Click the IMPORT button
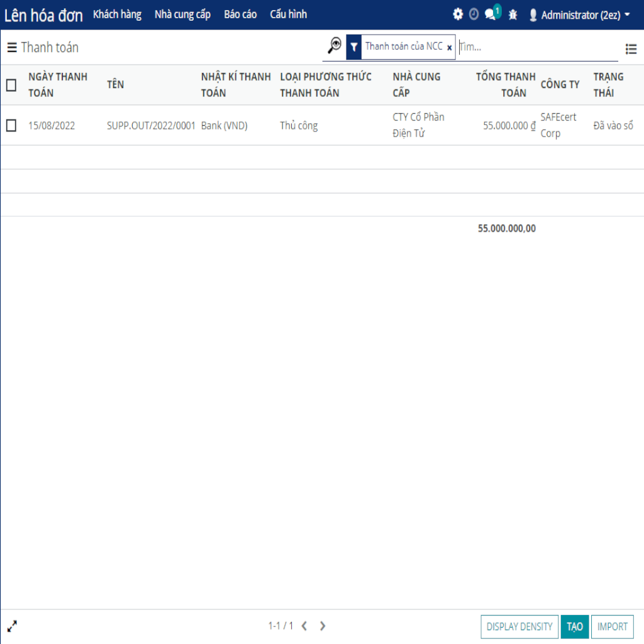 (612, 626)
